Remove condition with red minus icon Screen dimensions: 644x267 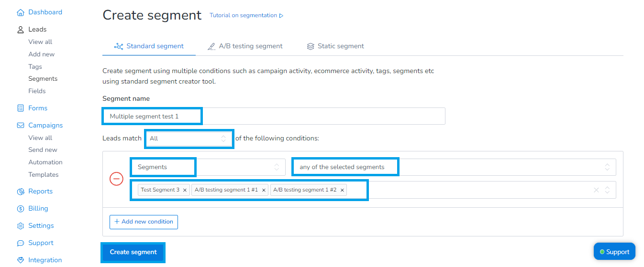click(x=117, y=179)
